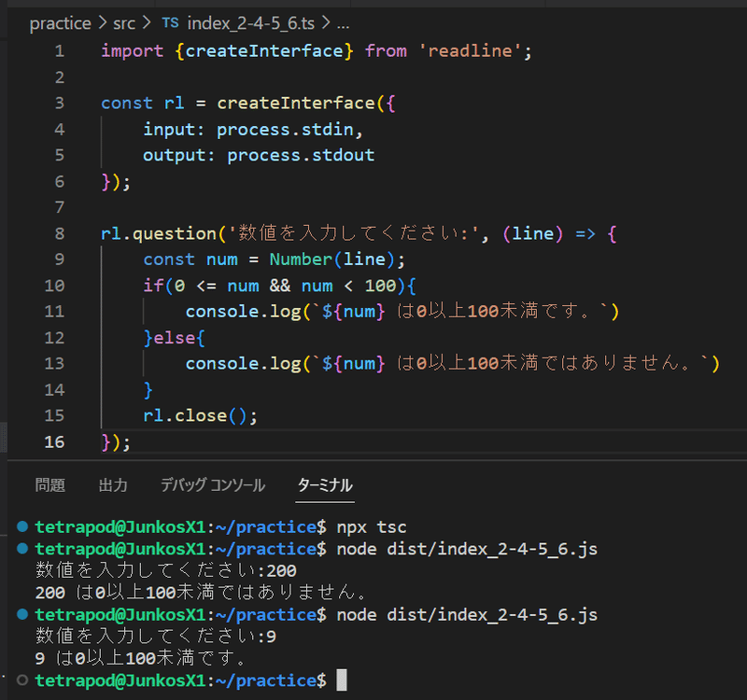Click line number 10 in the gutter
Image resolution: width=747 pixels, height=700 pixels.
tap(54, 286)
